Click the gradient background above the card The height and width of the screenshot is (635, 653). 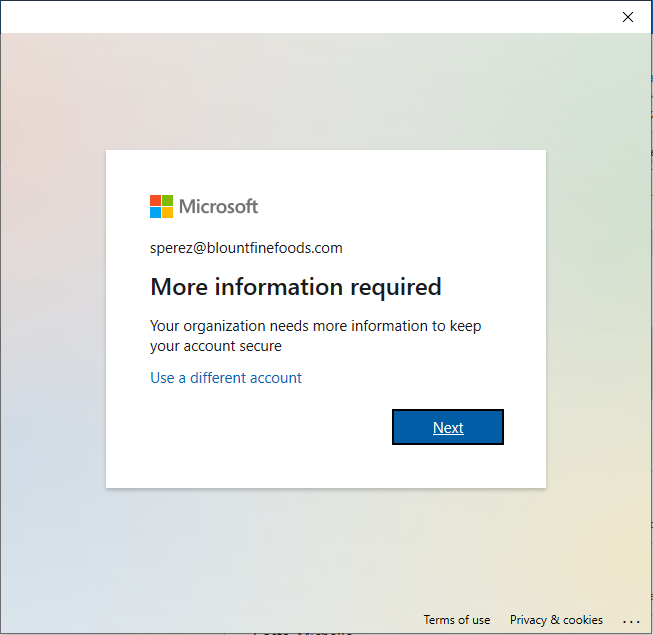326,92
